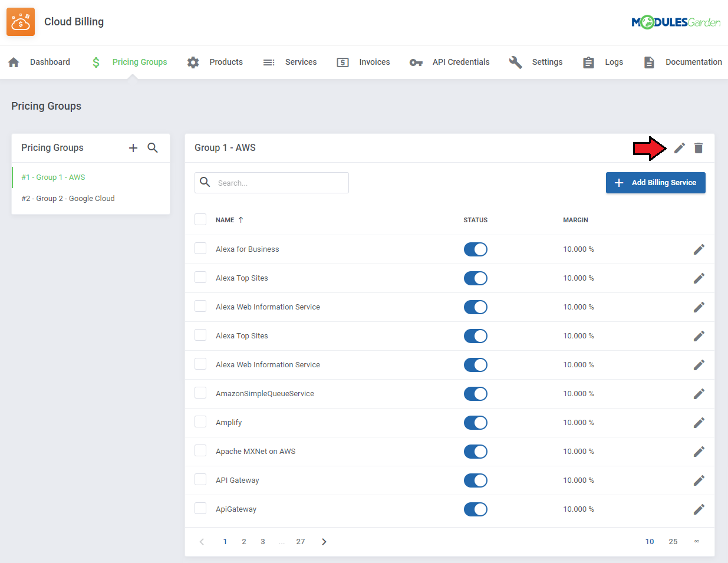
Task: Go to the Logs section
Action: [614, 62]
